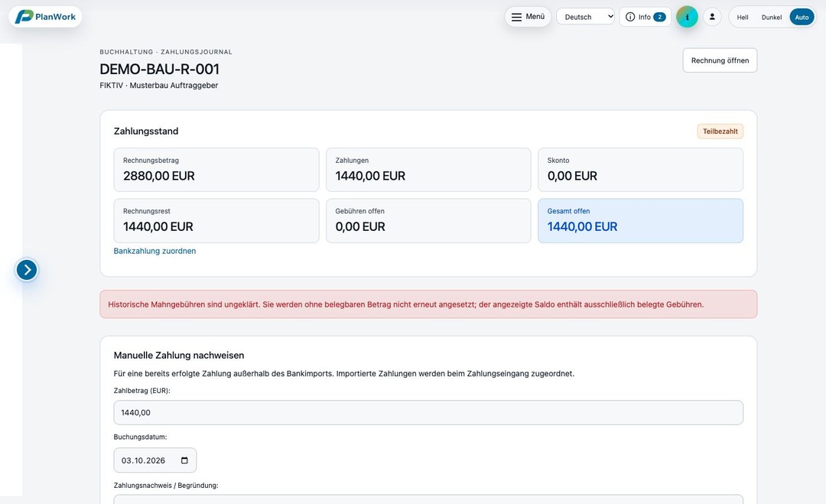Screen dimensions: 826x504
Task: Click the Buchhaltung · Zahlungsjournal breadcrumb text
Action: click(166, 52)
